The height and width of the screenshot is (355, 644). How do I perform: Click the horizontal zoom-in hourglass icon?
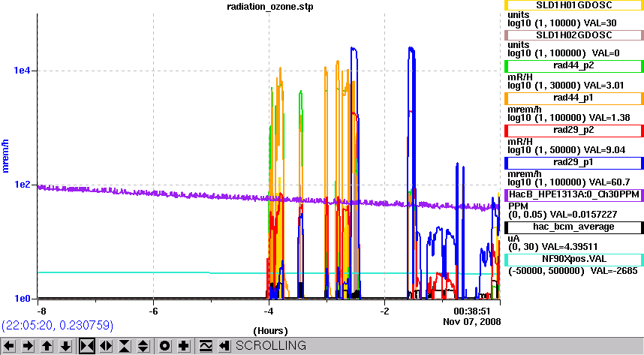pyautogui.click(x=86, y=345)
